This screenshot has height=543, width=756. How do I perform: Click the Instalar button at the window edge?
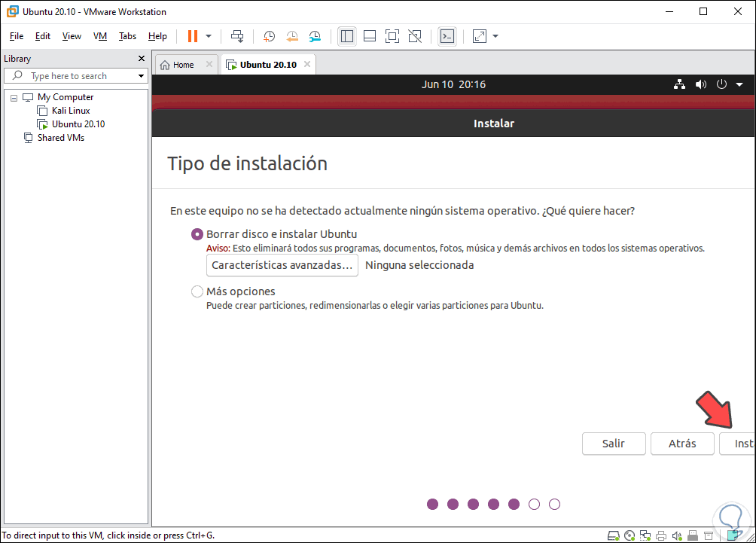pos(737,444)
